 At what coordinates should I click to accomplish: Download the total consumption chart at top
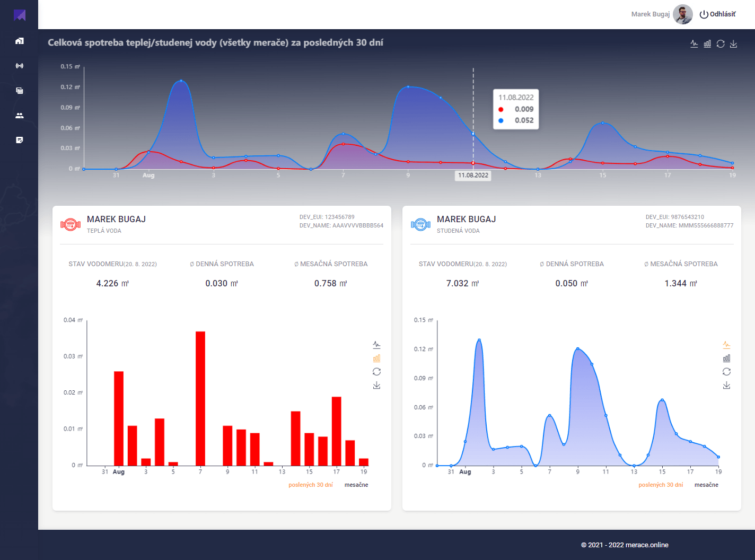[x=734, y=44]
